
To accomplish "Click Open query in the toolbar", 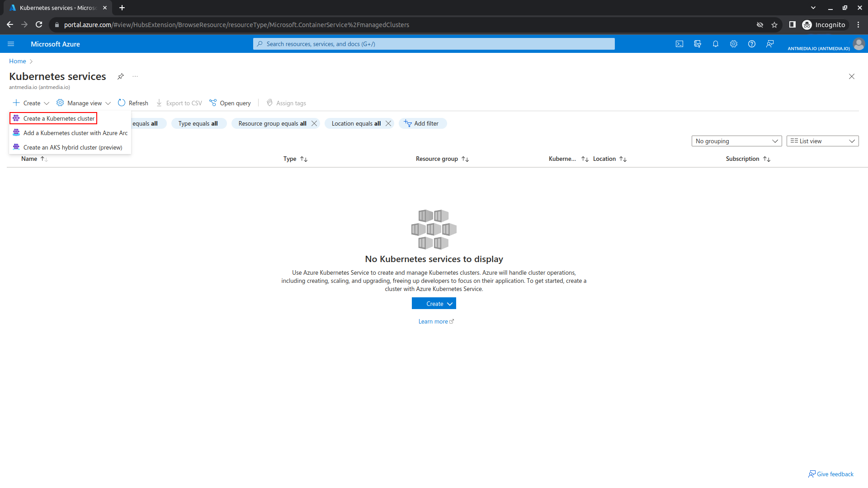I will [x=230, y=103].
